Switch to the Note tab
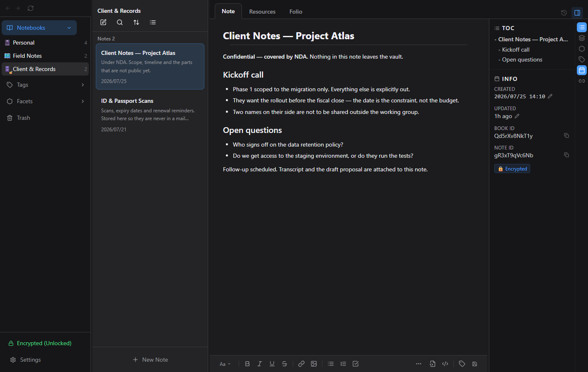588x372 pixels. click(x=228, y=12)
